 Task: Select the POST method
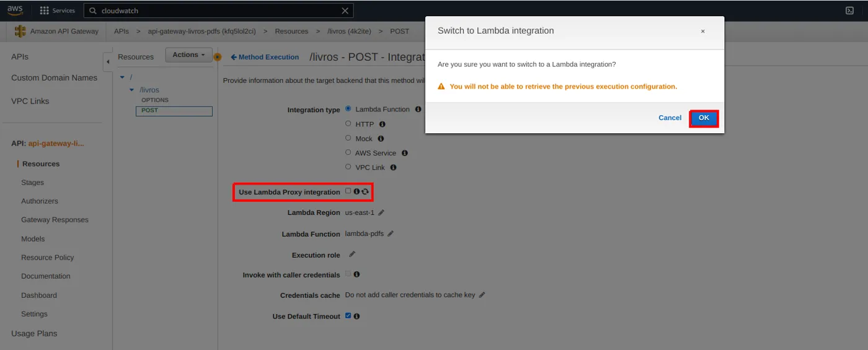(x=174, y=110)
